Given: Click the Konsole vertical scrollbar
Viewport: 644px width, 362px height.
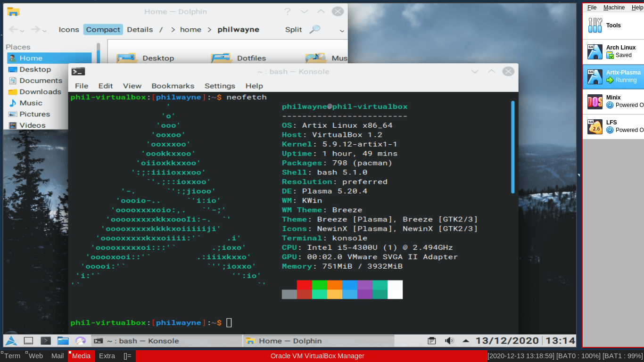Looking at the screenshot, I should (x=512, y=146).
